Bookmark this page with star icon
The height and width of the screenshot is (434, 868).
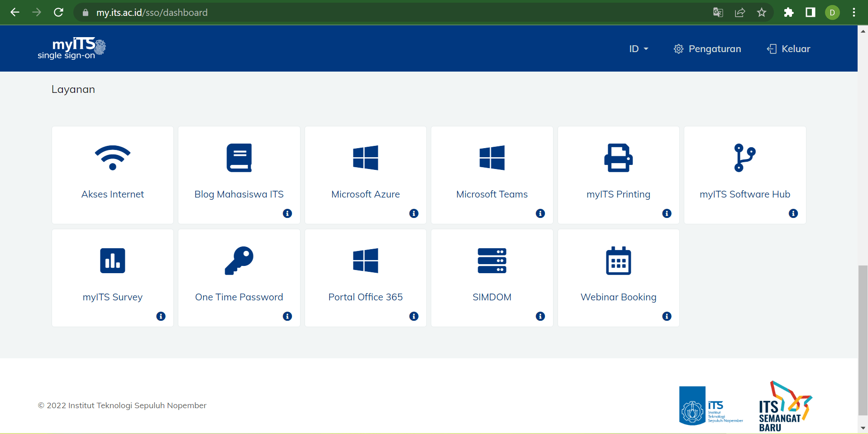pyautogui.click(x=762, y=12)
